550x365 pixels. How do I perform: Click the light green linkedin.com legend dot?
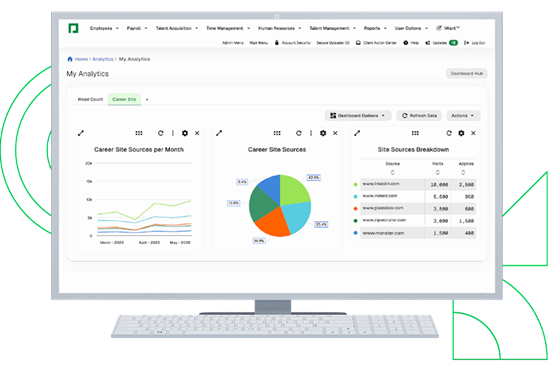click(x=355, y=184)
